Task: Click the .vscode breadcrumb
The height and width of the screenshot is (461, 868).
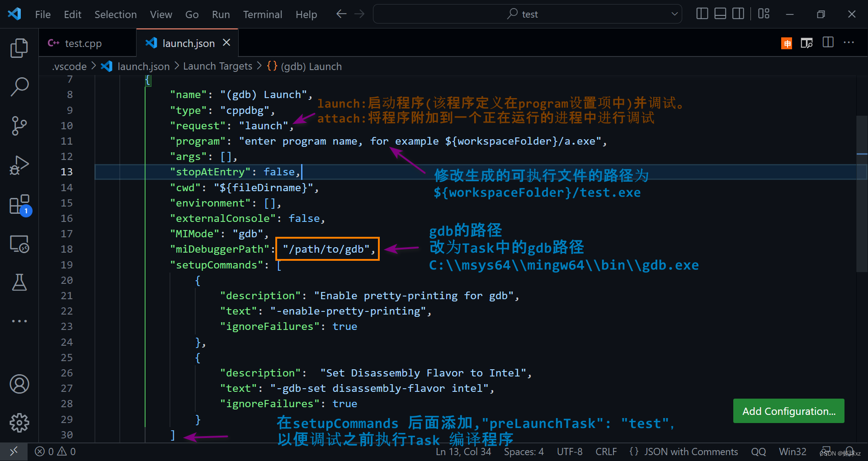Action: click(x=69, y=66)
